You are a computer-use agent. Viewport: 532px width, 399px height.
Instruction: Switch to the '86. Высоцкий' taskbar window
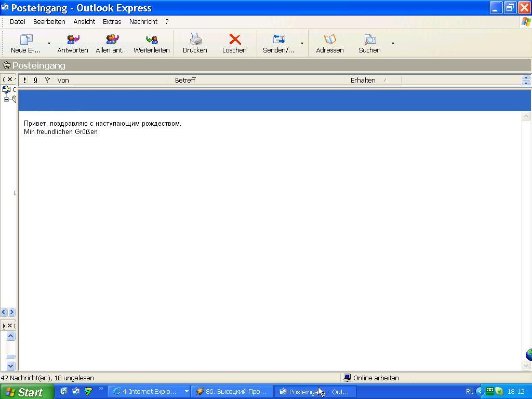click(x=232, y=392)
